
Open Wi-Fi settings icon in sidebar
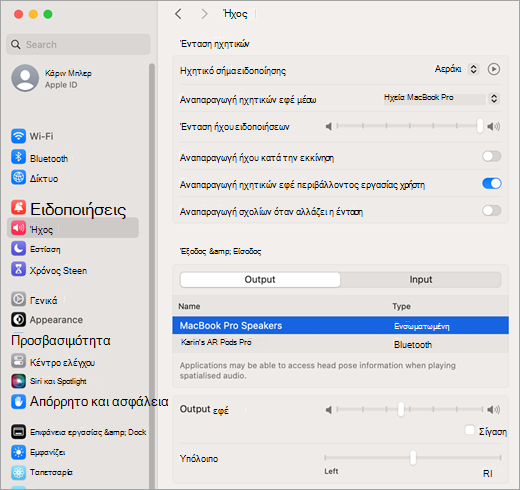point(18,136)
